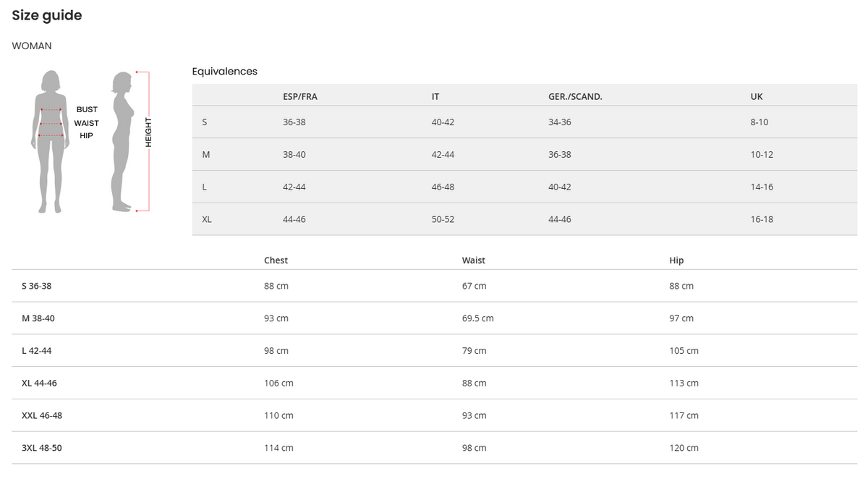Click the UK column header
Screen dimensions: 868x479
pos(757,96)
